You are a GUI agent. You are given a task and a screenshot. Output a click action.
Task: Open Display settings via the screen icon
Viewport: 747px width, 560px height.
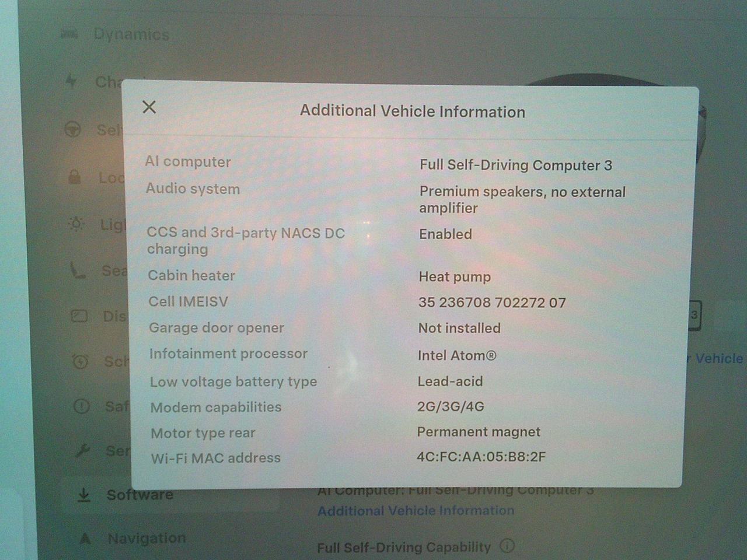tap(79, 316)
